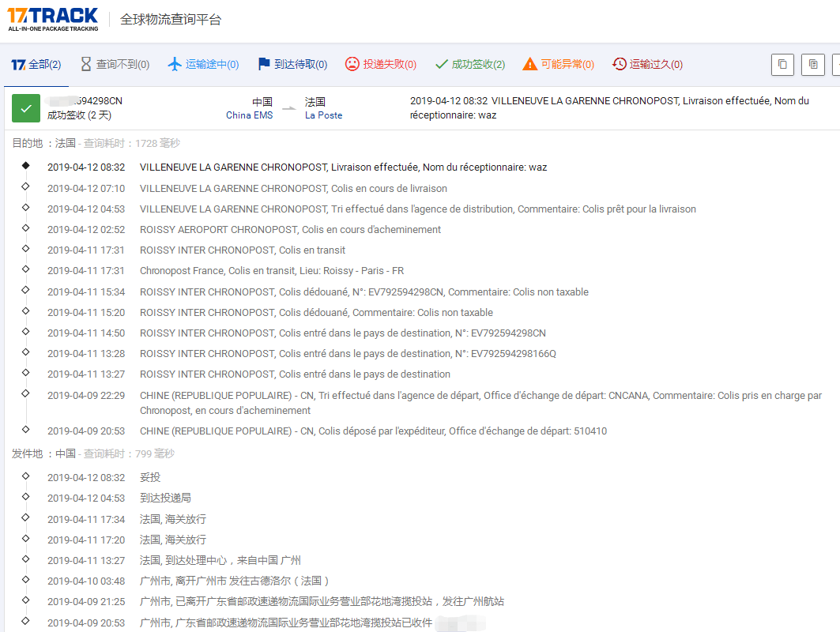Viewport: 840px width, 632px height.
Task: Click the orange warning 可能异常 exception icon
Action: click(530, 64)
